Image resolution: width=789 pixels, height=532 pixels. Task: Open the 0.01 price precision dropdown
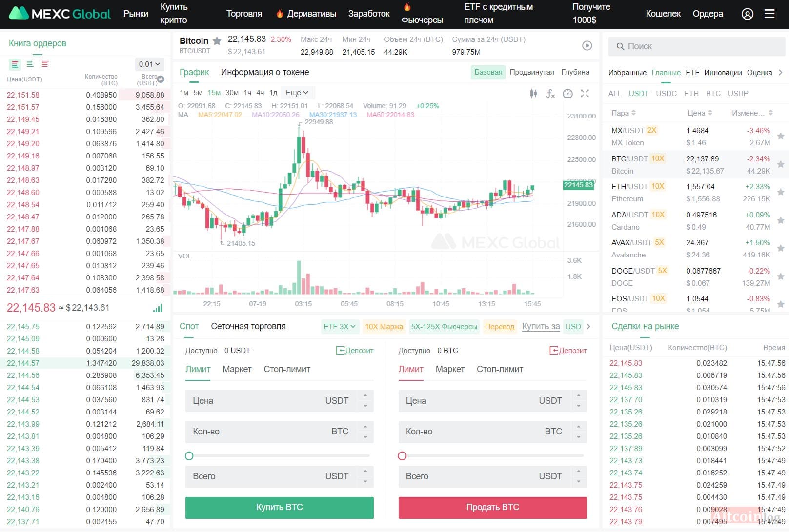tap(149, 64)
